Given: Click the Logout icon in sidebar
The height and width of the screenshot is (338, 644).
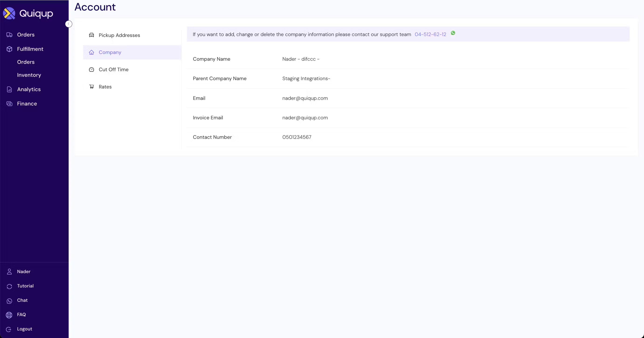Looking at the screenshot, I should (x=9, y=329).
